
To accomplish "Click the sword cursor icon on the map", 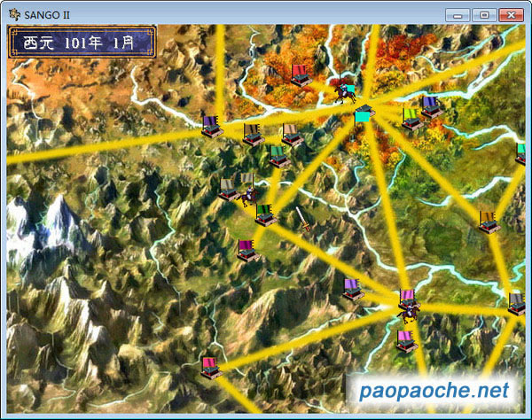I will (x=303, y=218).
